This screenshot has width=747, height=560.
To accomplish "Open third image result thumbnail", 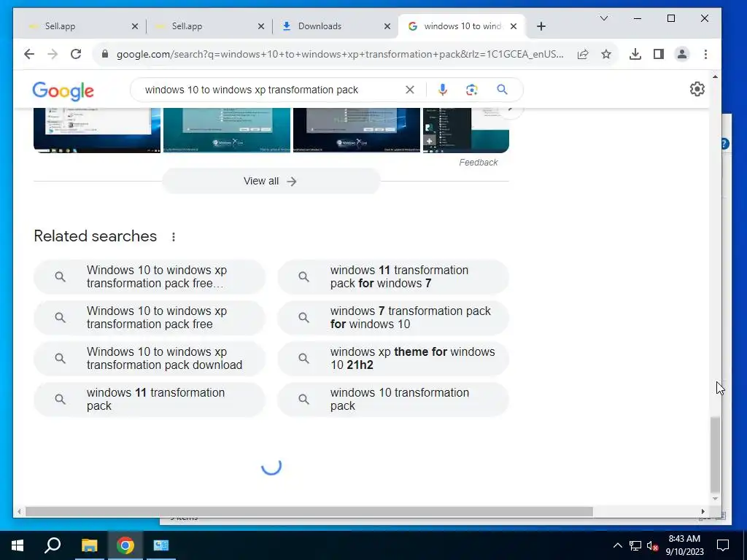I will coord(356,130).
